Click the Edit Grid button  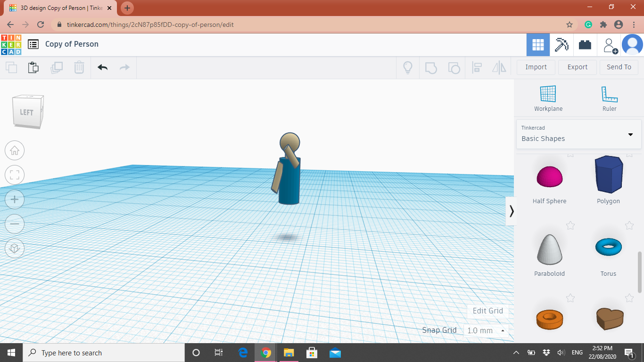[488, 311]
